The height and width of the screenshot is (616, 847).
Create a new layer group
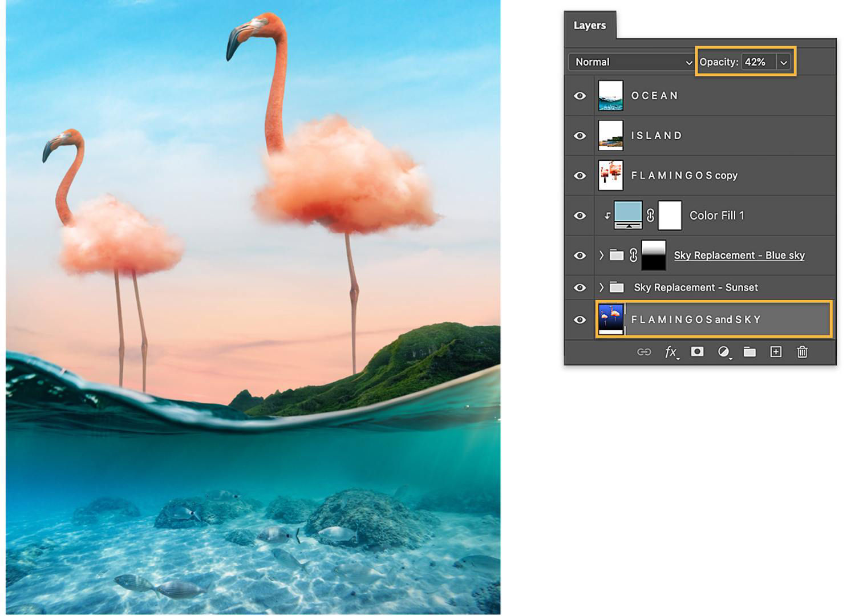click(x=750, y=352)
